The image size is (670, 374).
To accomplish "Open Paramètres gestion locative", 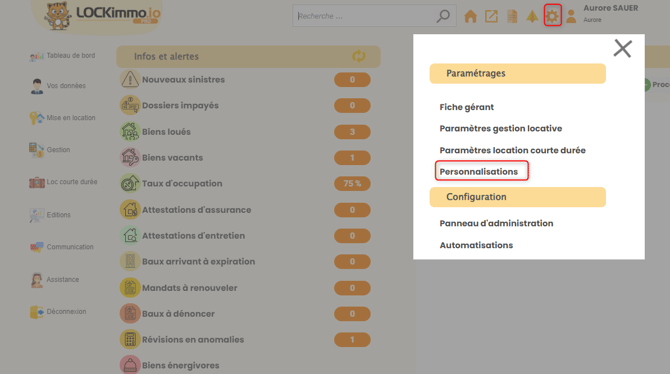I will pyautogui.click(x=501, y=128).
